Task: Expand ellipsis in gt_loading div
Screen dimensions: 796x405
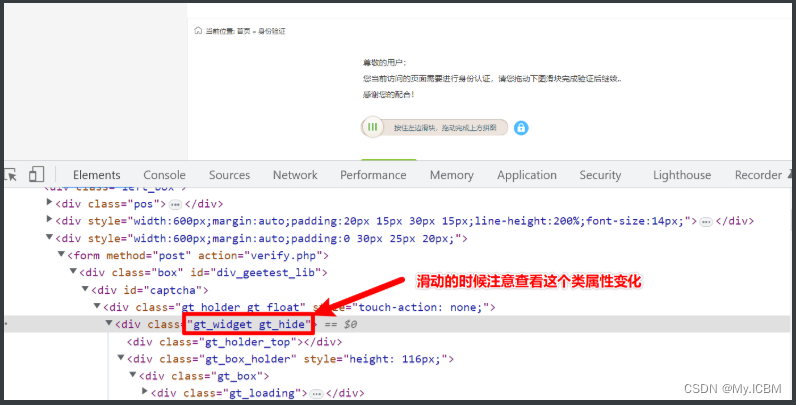Action: point(316,394)
